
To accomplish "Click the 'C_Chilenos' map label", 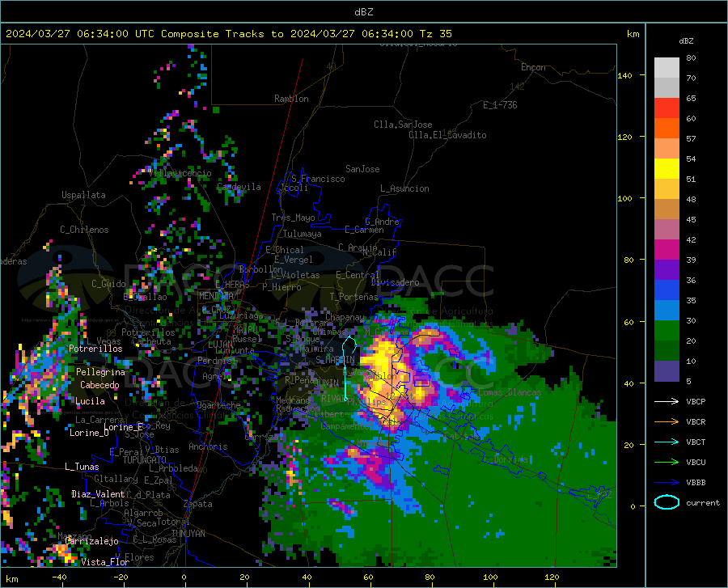I will [84, 230].
